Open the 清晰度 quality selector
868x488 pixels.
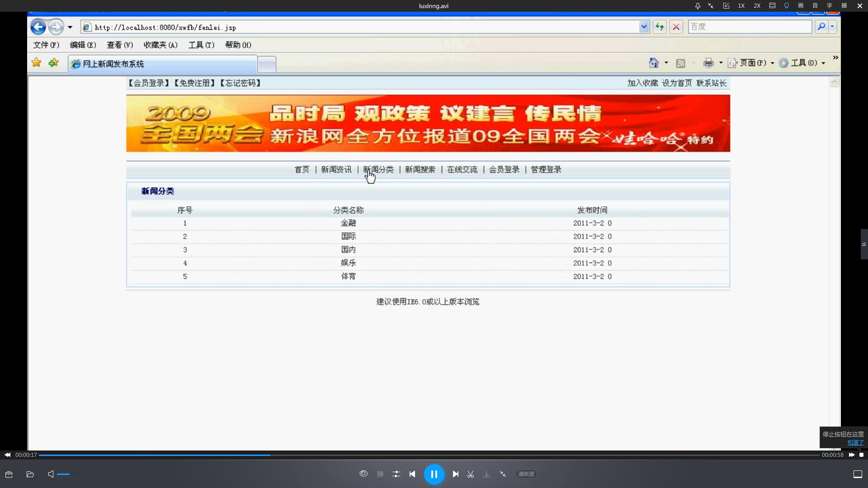click(x=526, y=474)
